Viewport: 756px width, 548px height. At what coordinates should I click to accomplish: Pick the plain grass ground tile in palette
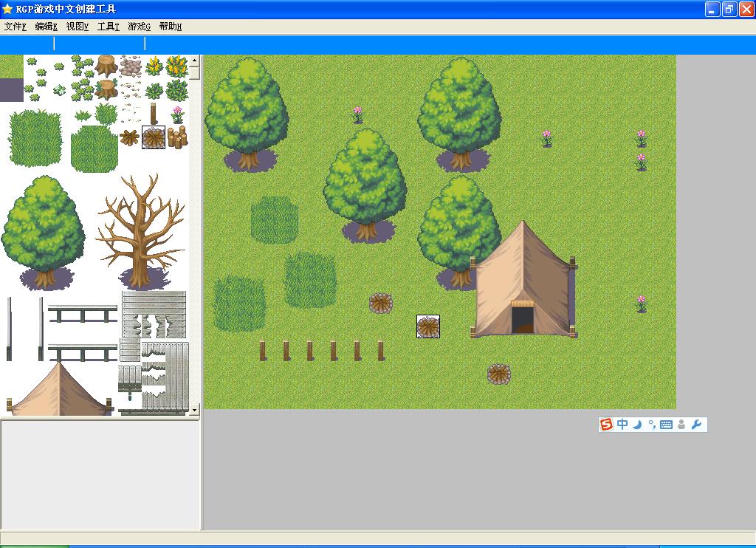pos(12,66)
